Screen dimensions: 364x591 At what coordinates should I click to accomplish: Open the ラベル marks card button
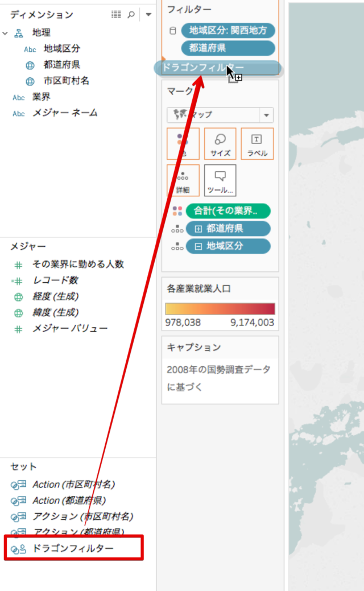coord(257,143)
